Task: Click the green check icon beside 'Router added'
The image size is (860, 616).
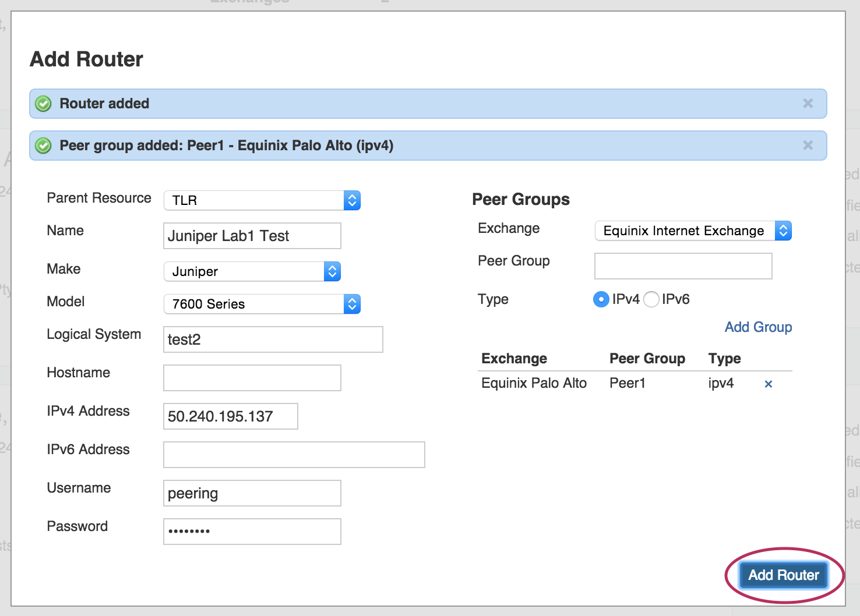Action: coord(44,104)
